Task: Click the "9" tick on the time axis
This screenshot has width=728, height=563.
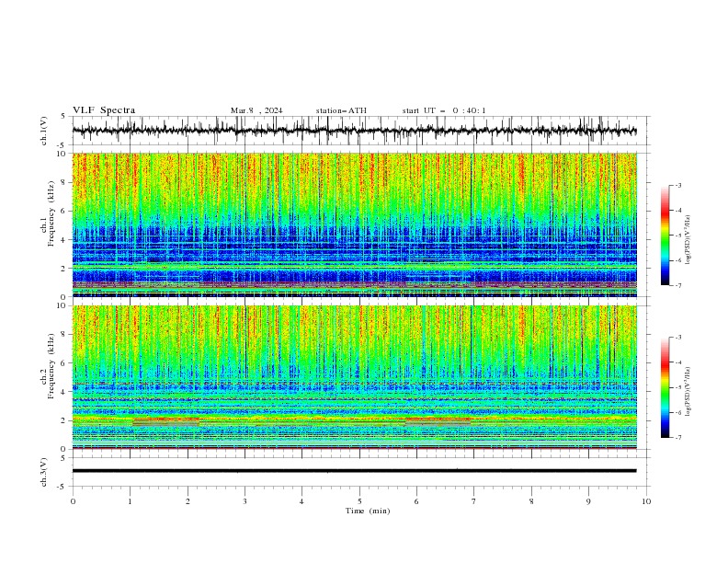Action: tap(588, 501)
